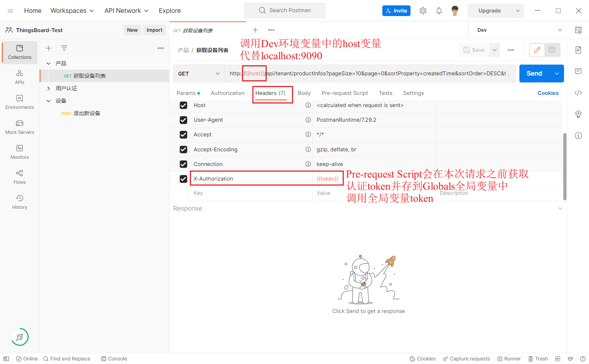Open the API Network menu
The image size is (589, 364).
click(x=126, y=11)
